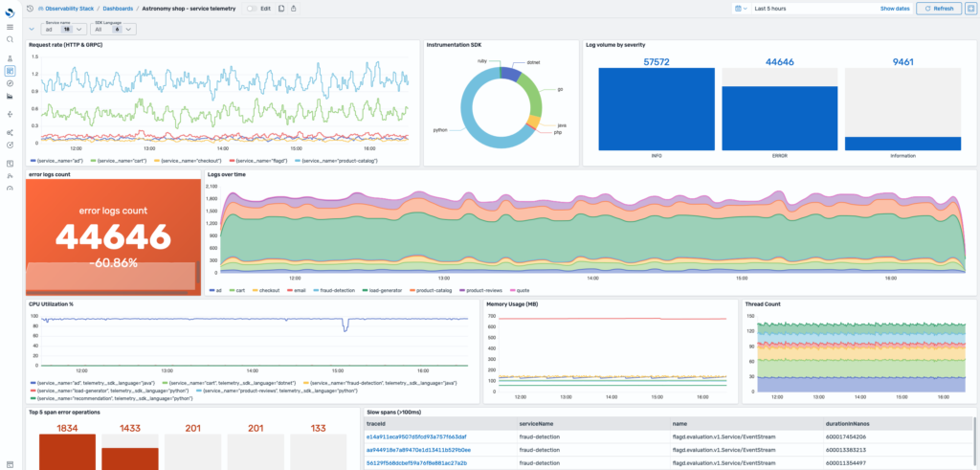Screen dimensions: 980x470
Task: Toggle email in Logs over time legend
Action: pos(298,291)
